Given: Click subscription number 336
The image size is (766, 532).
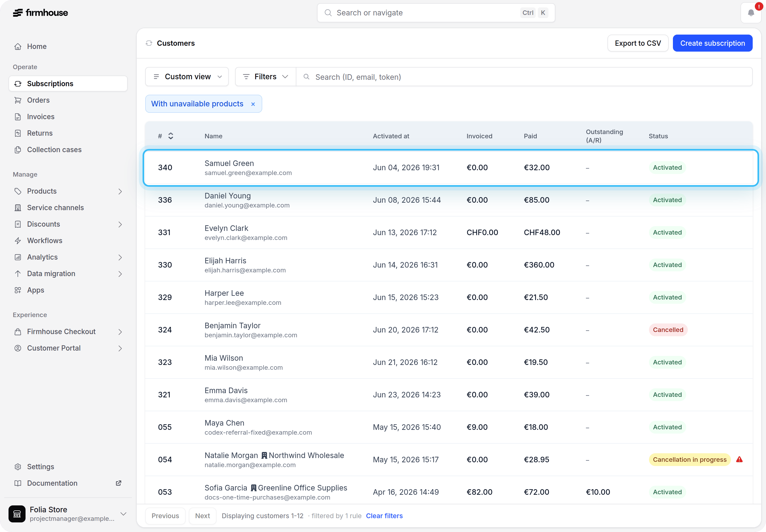Looking at the screenshot, I should coord(165,200).
